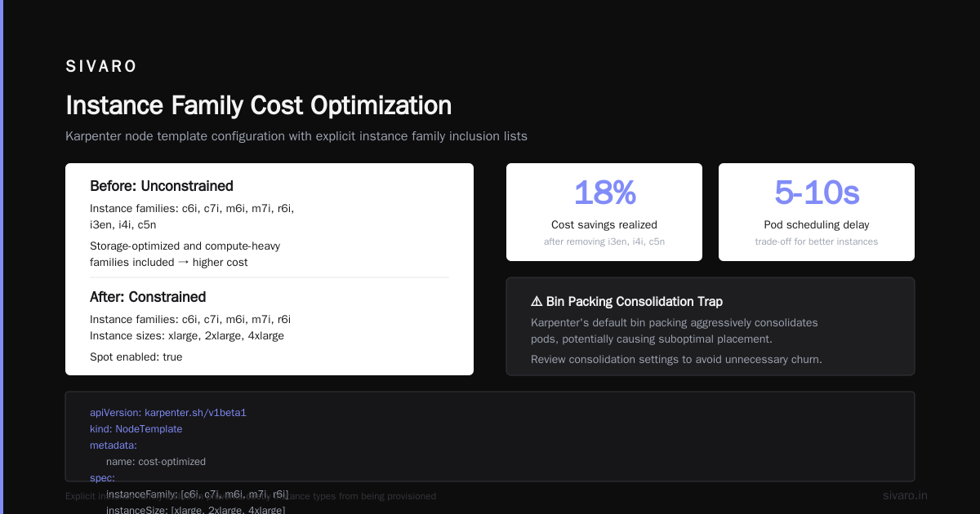Click the 'Cost savings realized' label

[604, 224]
